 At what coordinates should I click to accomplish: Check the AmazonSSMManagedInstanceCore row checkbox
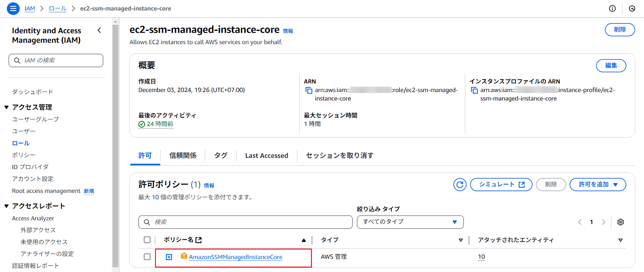(x=147, y=257)
